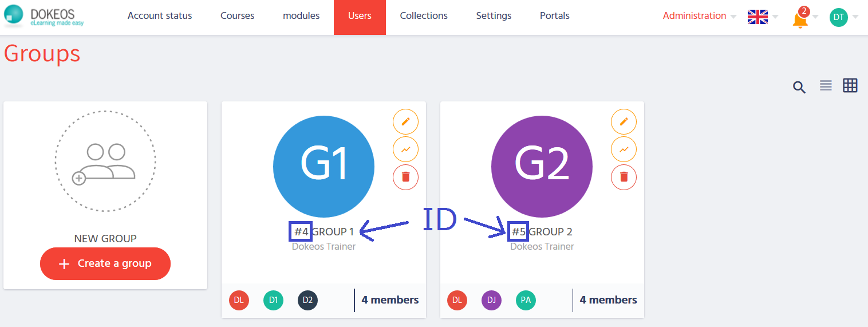
Task: Delete Group 2 using trash icon
Action: [624, 177]
